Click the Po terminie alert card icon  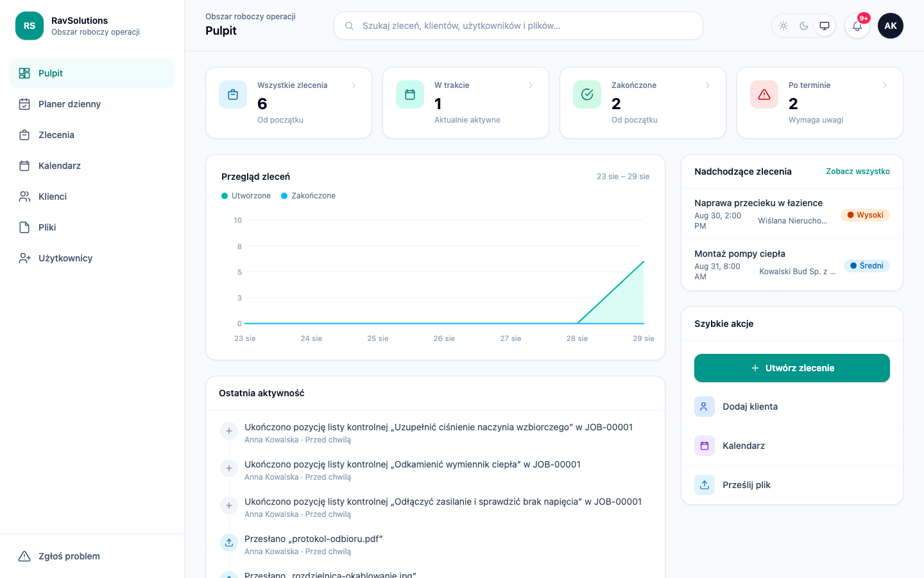tap(764, 94)
